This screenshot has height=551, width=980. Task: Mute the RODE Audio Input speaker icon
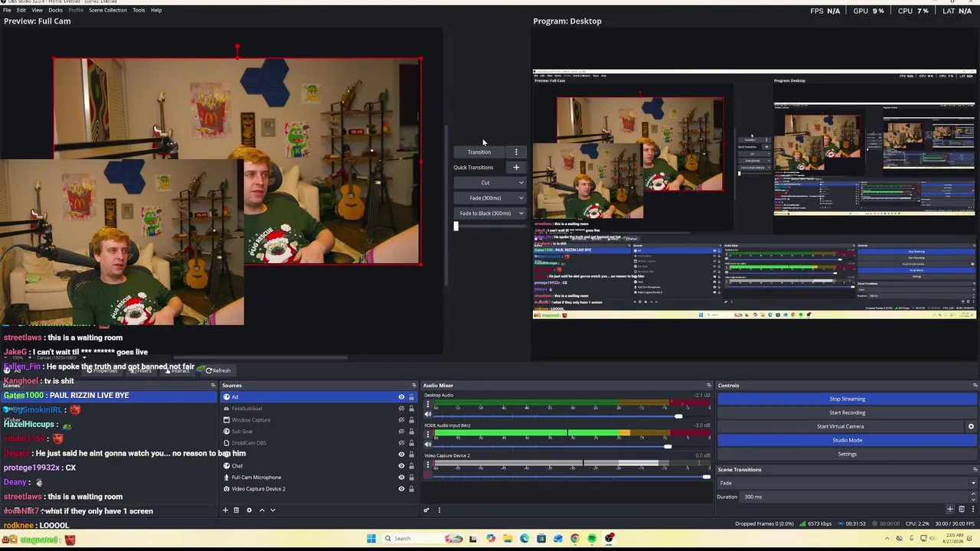428,444
